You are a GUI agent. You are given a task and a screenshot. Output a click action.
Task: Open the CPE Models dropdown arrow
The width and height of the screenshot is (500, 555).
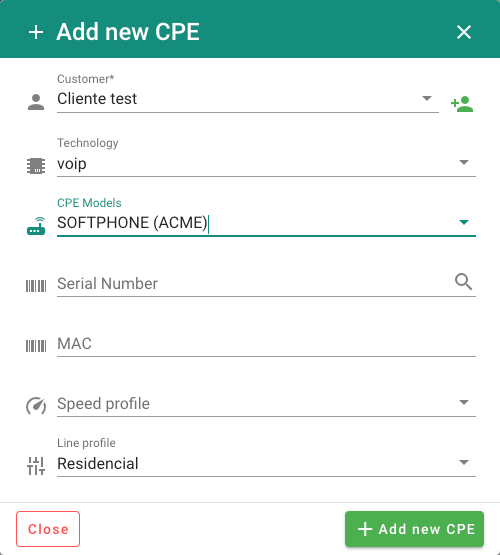point(464,222)
